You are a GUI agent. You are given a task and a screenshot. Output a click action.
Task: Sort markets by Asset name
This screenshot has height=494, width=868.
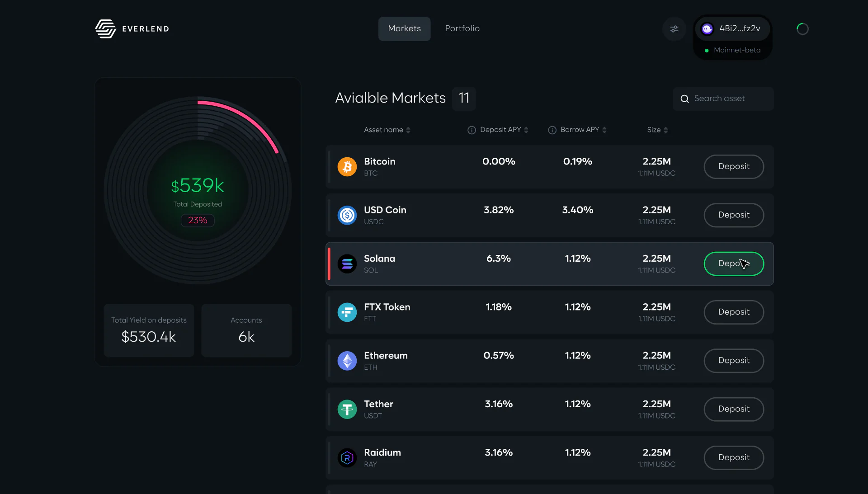click(387, 130)
